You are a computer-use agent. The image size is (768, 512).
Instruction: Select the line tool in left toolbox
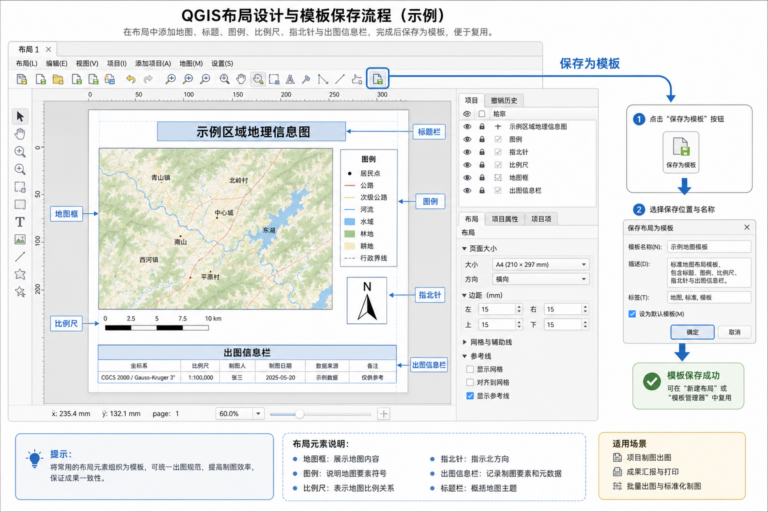coord(20,257)
